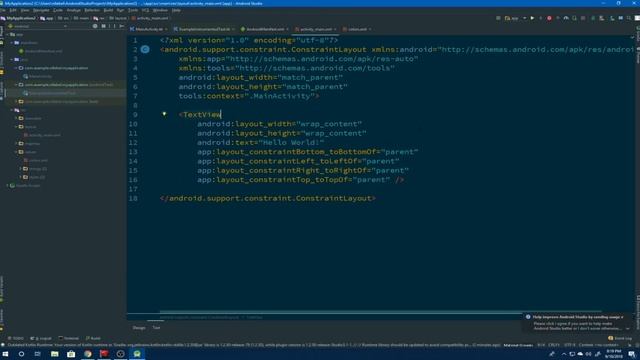
Task: Click MyApplication2 breadcrumb in navigation bar
Action: pyautogui.click(x=18, y=18)
